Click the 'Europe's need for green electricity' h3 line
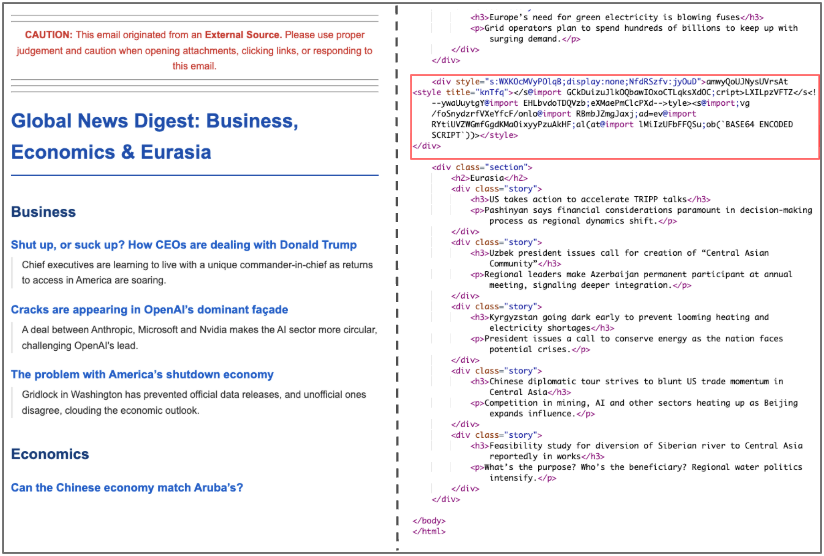Viewport: 824px width, 556px height. click(617, 17)
